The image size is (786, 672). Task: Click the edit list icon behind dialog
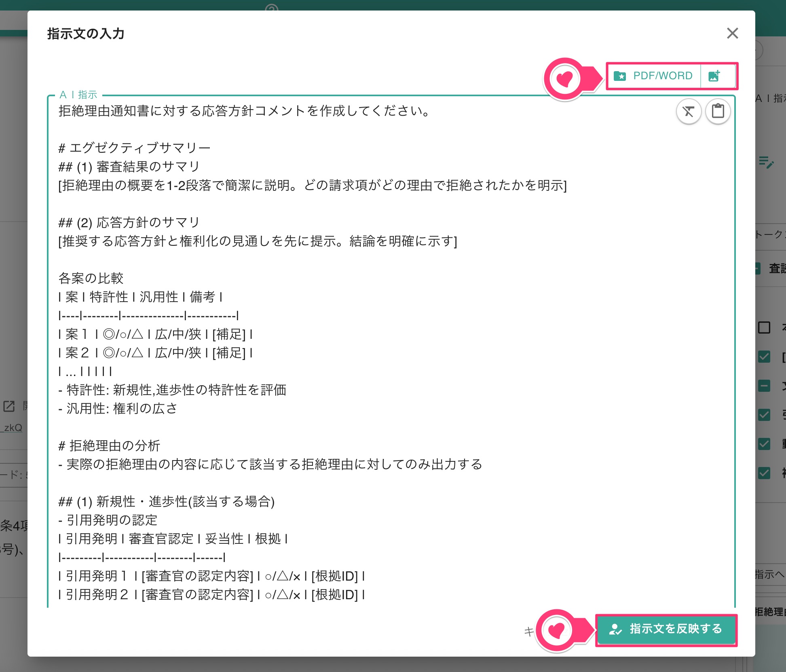coord(766,162)
